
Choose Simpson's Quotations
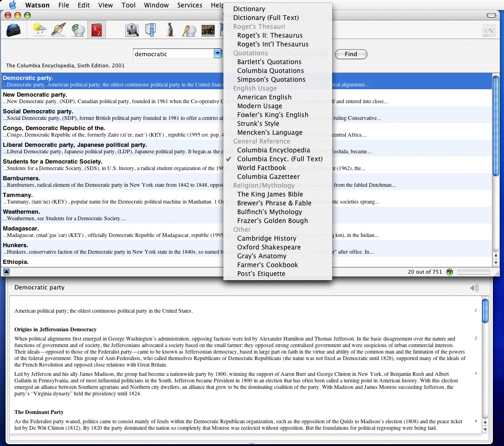278,79
